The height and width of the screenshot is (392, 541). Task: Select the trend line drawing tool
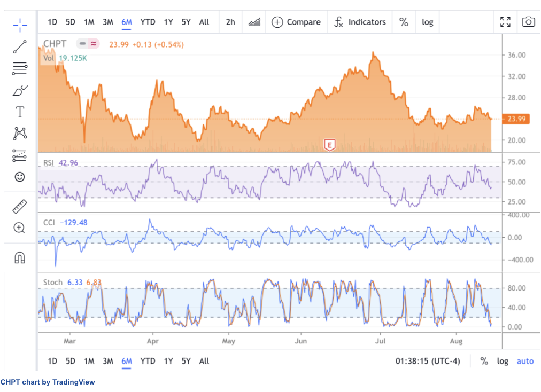[20, 47]
